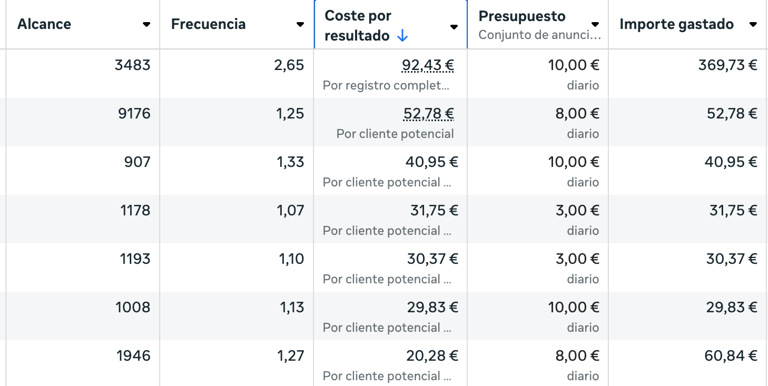The image size is (768, 386).
Task: Click the Coste por resultado header text
Action: point(358,25)
